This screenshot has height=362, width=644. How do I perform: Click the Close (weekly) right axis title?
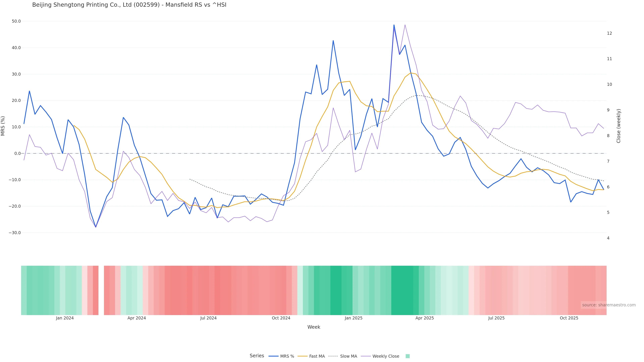point(619,126)
